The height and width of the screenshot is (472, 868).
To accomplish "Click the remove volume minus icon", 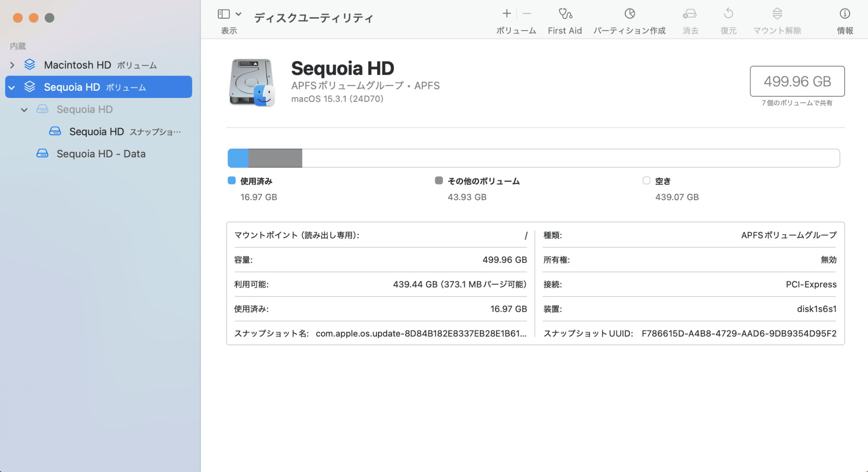I will pos(527,14).
